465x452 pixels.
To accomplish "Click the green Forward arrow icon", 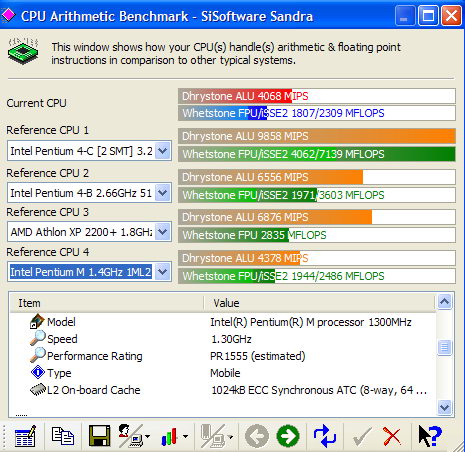I will click(x=288, y=436).
